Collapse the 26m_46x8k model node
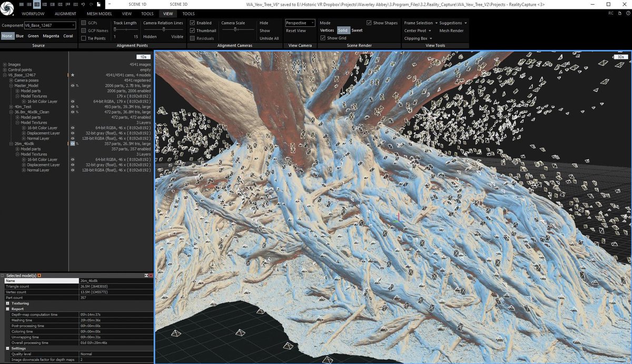632x364 pixels. (x=11, y=144)
